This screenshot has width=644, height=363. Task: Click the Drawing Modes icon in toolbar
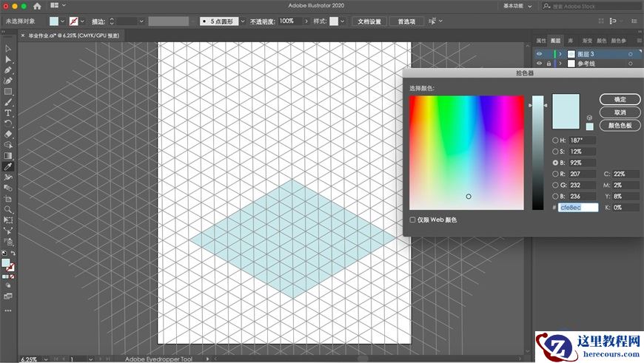point(8,285)
